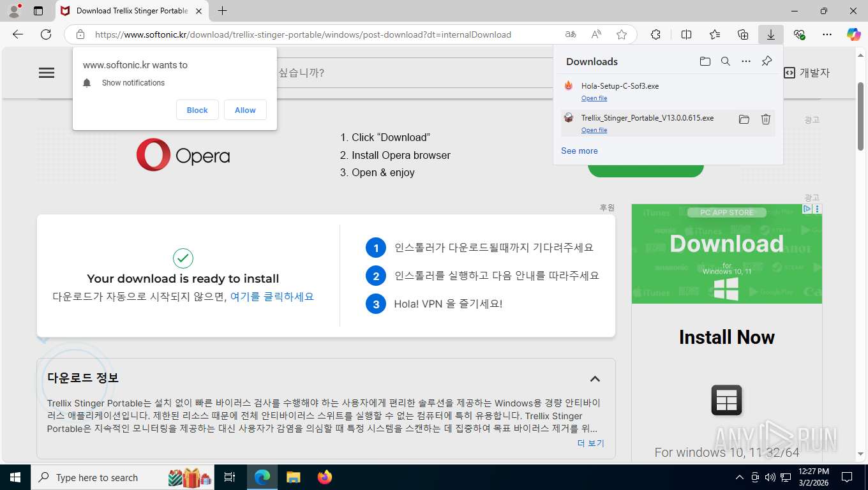Open the Collections icon

click(743, 34)
